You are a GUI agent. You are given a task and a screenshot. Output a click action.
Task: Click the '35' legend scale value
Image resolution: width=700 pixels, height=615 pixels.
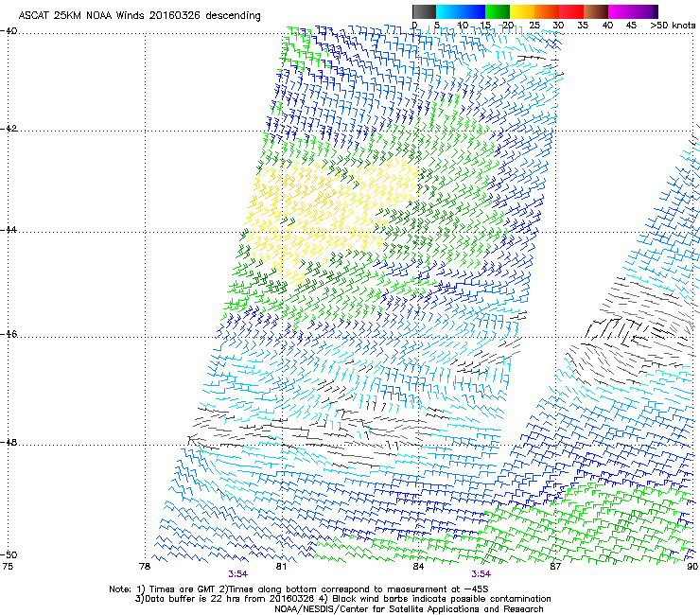[583, 26]
